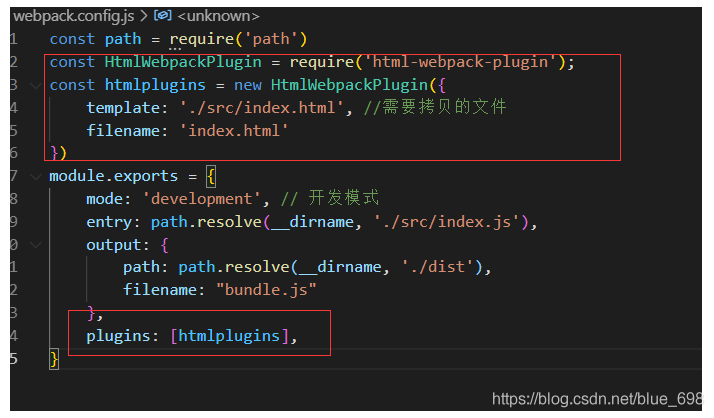
Task: Click the './src/index.html' string
Action: pyautogui.click(x=262, y=108)
